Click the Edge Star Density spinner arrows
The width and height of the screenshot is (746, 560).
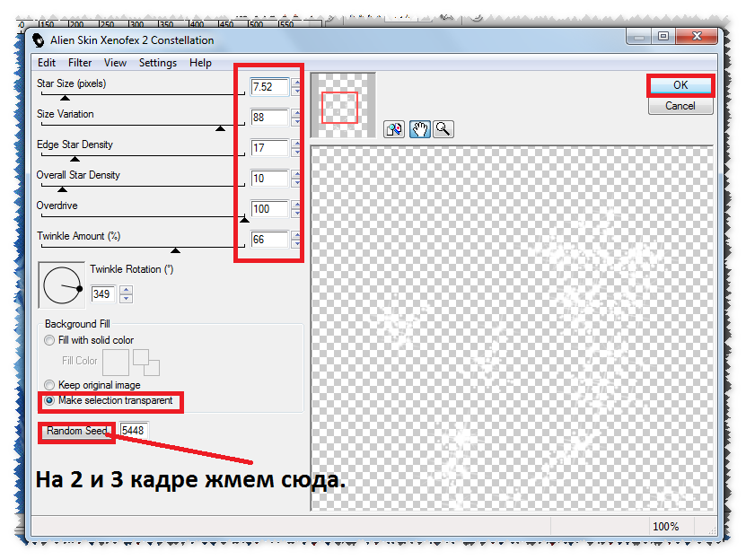[296, 148]
